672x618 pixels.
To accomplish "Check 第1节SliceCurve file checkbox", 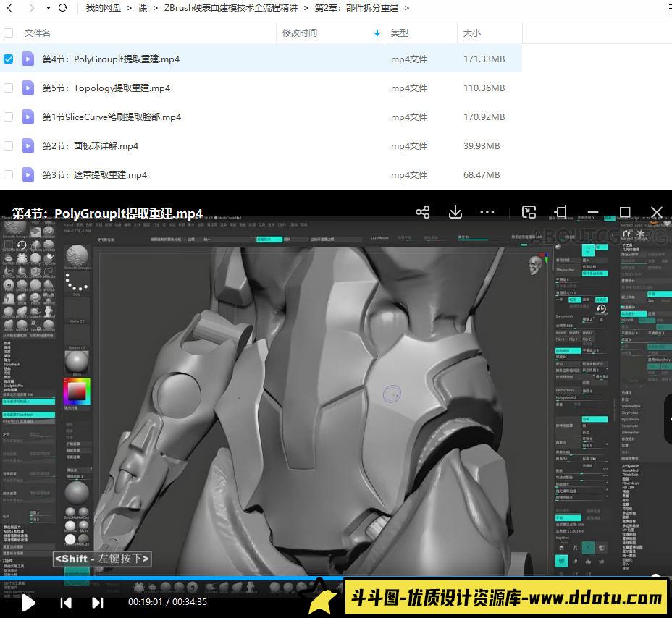I will [8, 117].
